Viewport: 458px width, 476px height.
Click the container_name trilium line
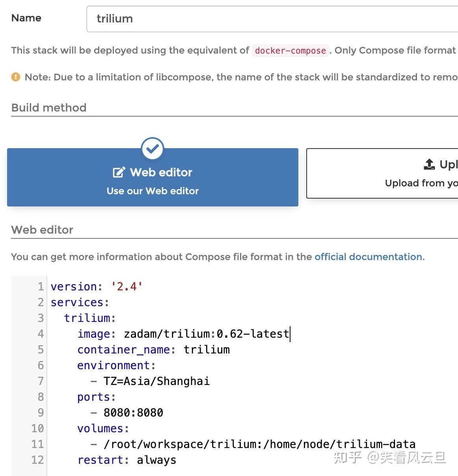click(154, 350)
